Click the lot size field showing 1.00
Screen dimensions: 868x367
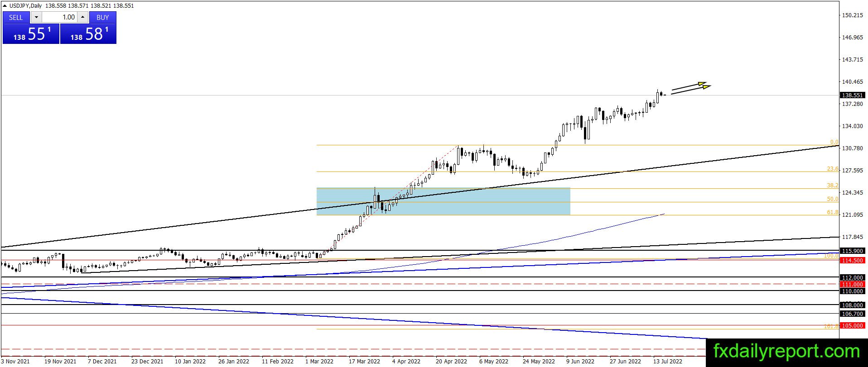[x=59, y=17]
